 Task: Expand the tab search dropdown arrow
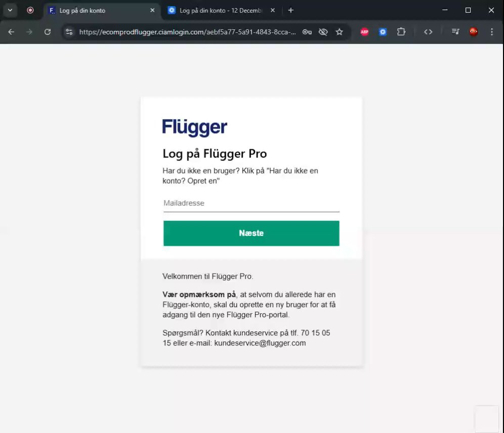click(x=10, y=10)
